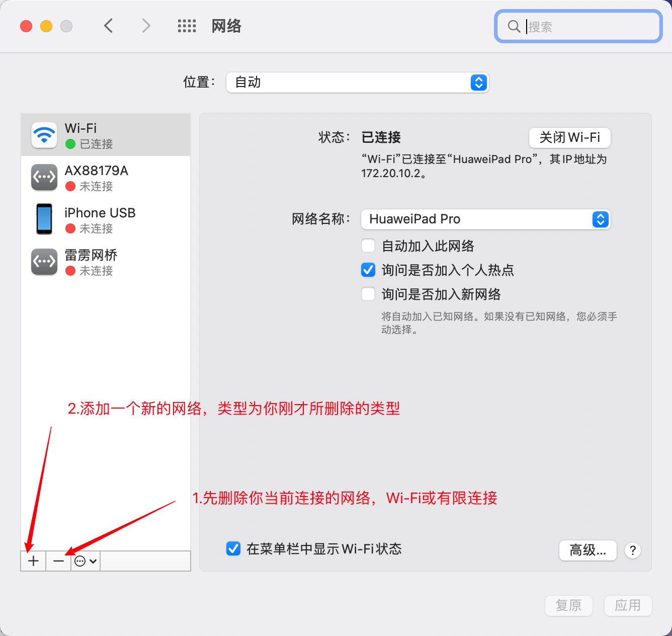
Task: Select the 雷雳网桥 bridge icon
Action: point(44,262)
